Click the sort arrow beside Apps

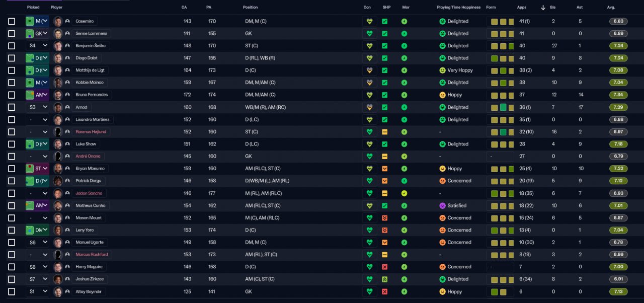click(x=543, y=8)
